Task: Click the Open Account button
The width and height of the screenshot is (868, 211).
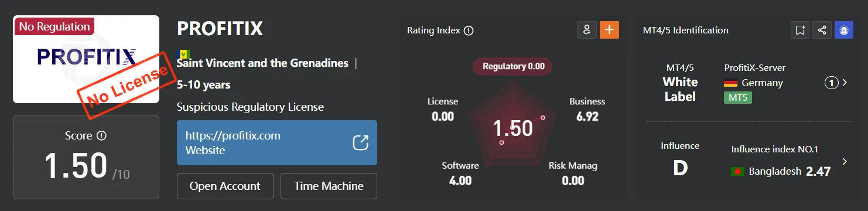Action: [225, 186]
